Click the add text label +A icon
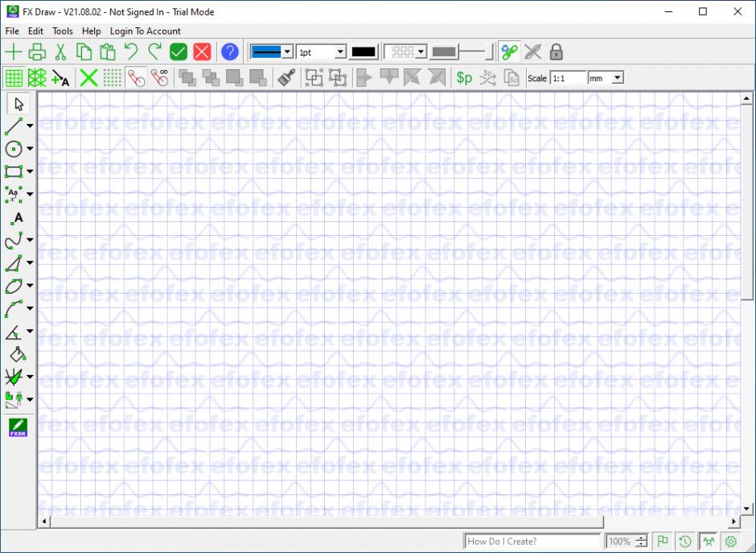Screen dimensions: 756x553 click(60, 77)
